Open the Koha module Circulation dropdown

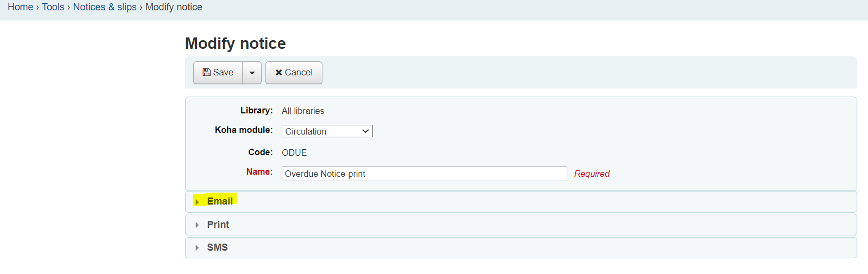point(327,131)
